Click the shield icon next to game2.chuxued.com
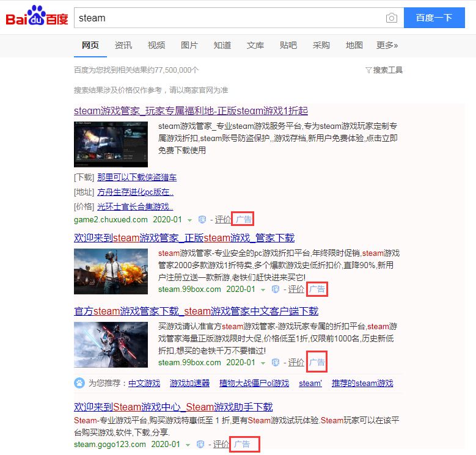This screenshot has height=455, width=476. (202, 220)
